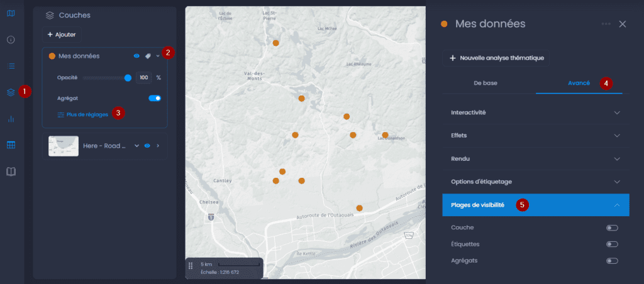Open the map view icon in sidebar
The width and height of the screenshot is (644, 284).
tap(11, 14)
